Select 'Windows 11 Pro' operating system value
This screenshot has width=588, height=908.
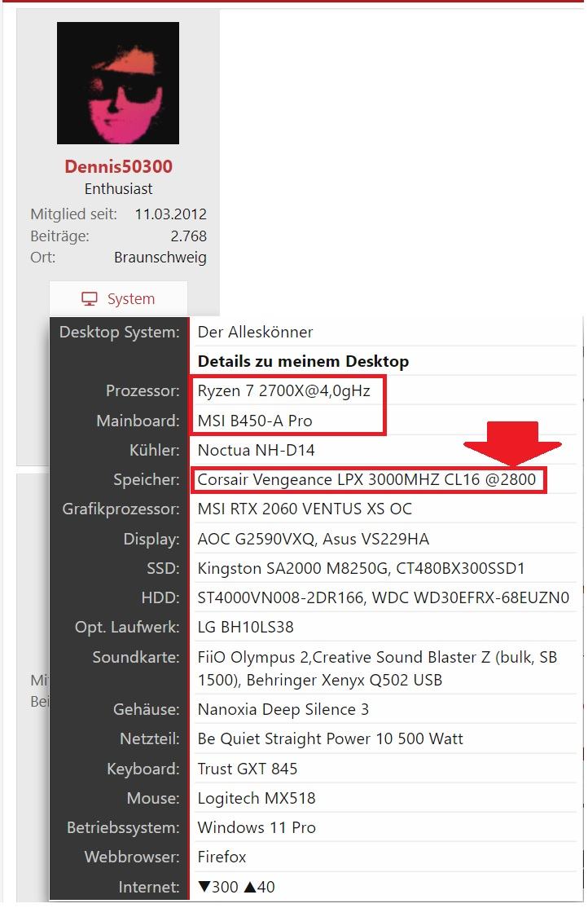click(x=257, y=827)
